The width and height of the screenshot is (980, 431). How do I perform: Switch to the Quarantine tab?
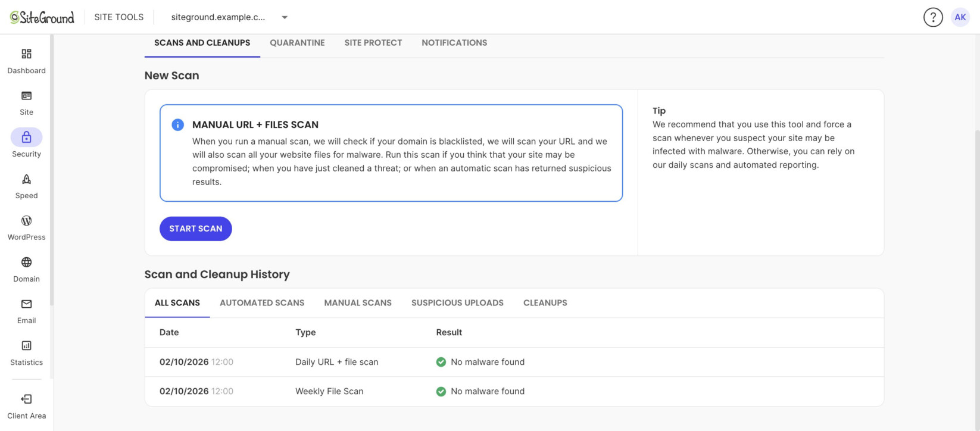(297, 43)
